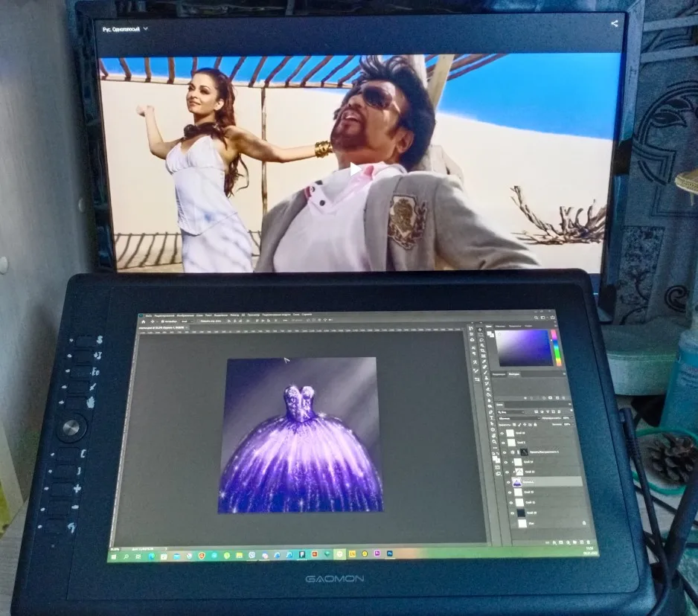Create a new layer with plus icon
698x616 pixels.
(x=581, y=542)
